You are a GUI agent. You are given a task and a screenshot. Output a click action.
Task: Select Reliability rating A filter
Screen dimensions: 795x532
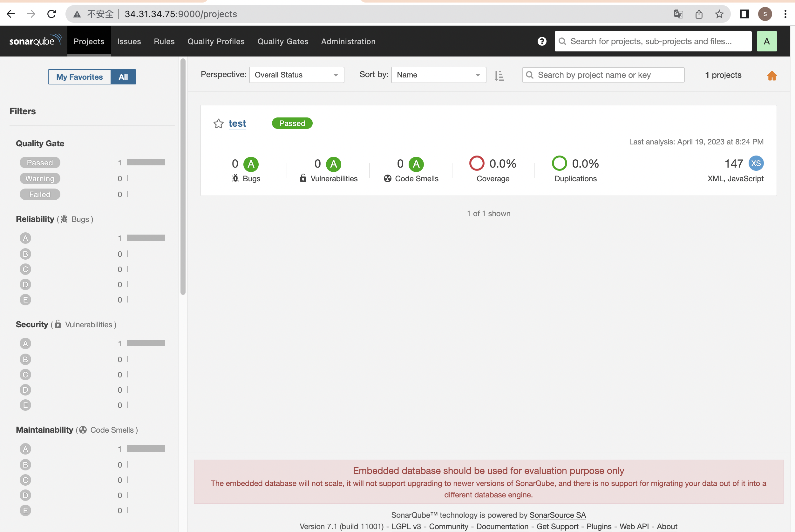(25, 238)
